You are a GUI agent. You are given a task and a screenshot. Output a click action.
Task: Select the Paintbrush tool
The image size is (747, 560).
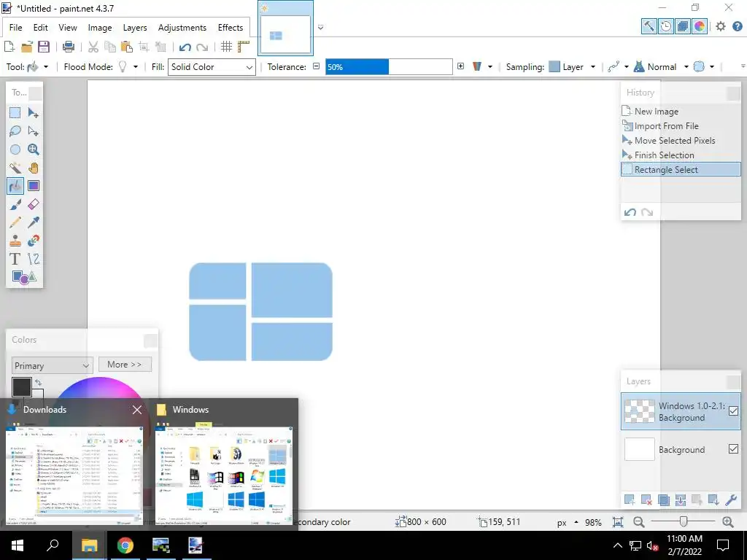(15, 204)
